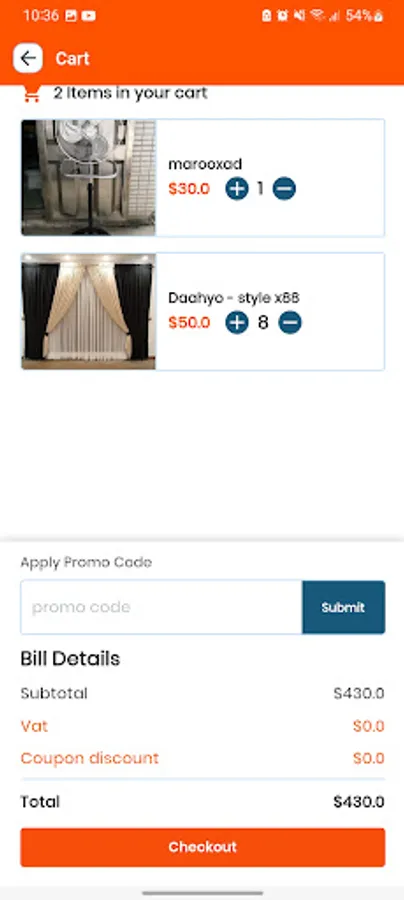The width and height of the screenshot is (404, 900).
Task: Go back using the arrow button
Action: click(28, 58)
